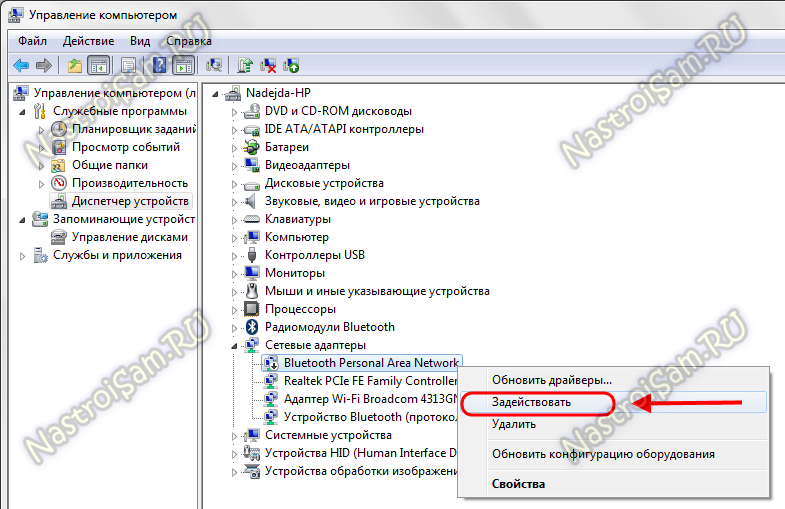Collapse the Служебные программы tree node
The height and width of the screenshot is (509, 785).
pyautogui.click(x=23, y=112)
